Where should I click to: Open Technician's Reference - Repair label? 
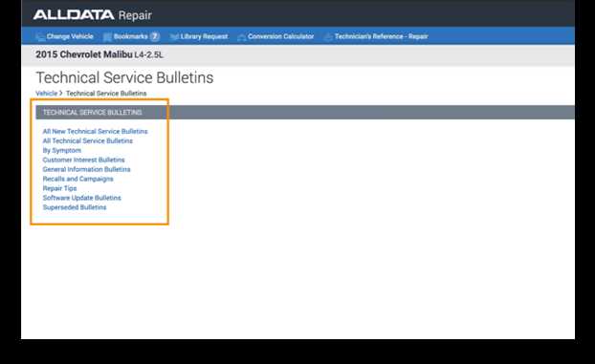pos(382,36)
